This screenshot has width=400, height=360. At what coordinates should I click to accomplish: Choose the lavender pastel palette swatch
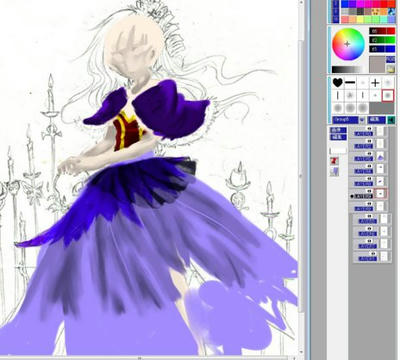pyautogui.click(x=391, y=19)
